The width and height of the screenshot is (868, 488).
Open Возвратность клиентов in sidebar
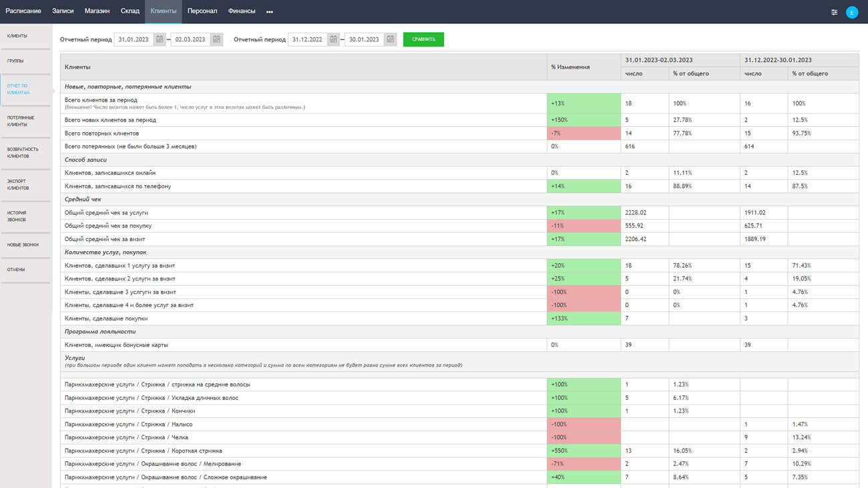(x=23, y=152)
